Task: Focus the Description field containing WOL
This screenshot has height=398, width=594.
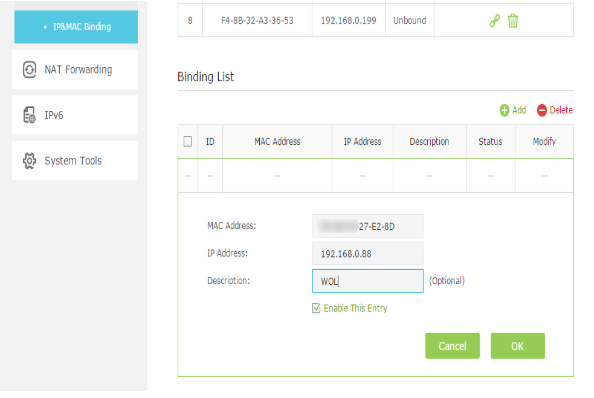Action: (368, 281)
